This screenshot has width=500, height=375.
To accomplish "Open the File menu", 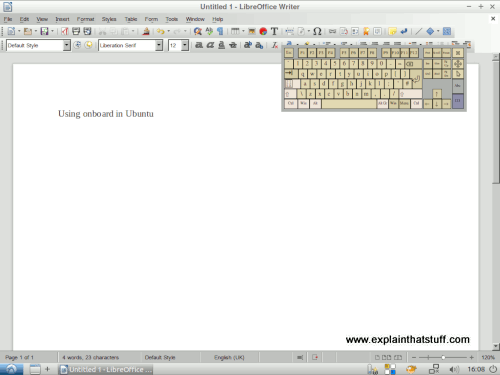I will 8,19.
